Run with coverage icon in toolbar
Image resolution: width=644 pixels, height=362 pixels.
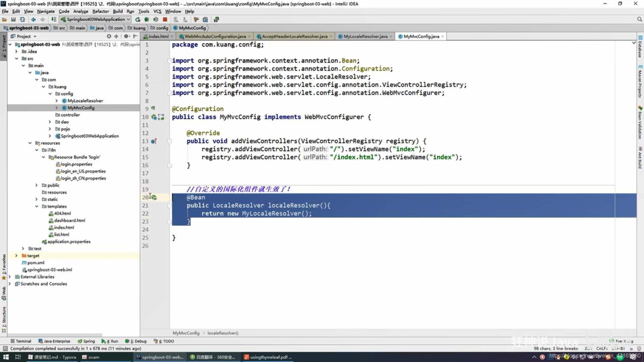coord(156,19)
